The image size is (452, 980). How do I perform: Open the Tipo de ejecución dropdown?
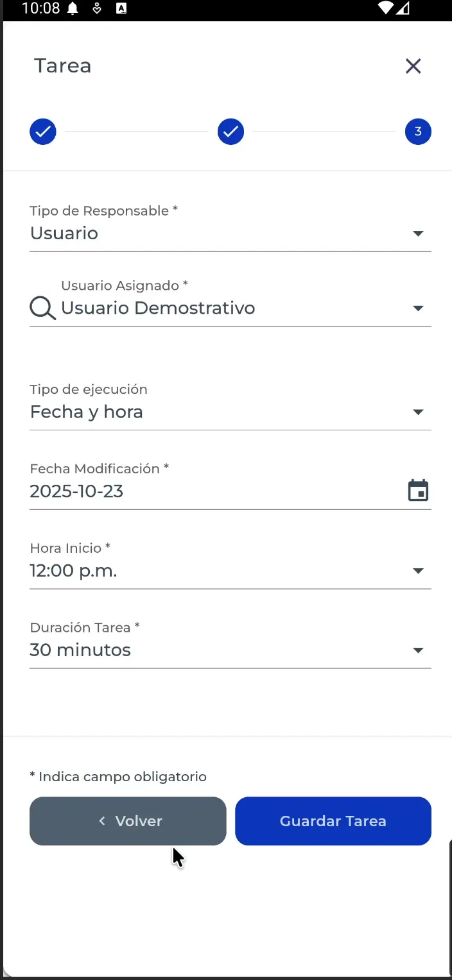(418, 412)
